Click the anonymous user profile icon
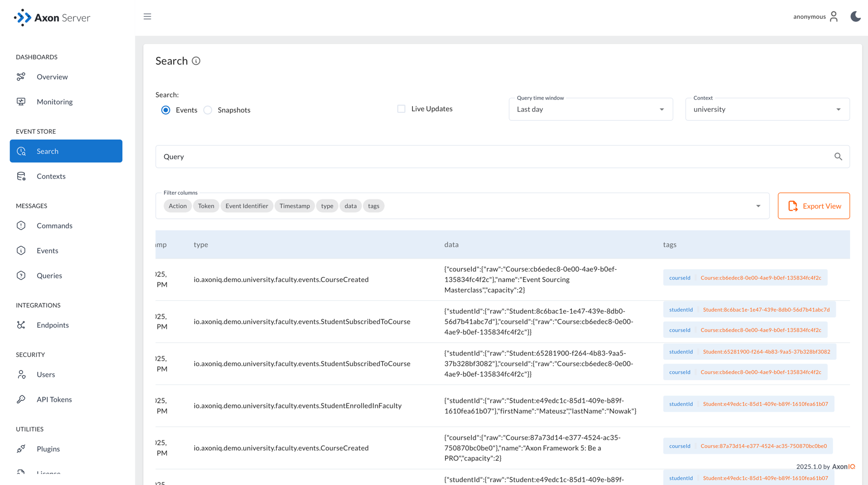This screenshot has height=485, width=868. tap(834, 16)
